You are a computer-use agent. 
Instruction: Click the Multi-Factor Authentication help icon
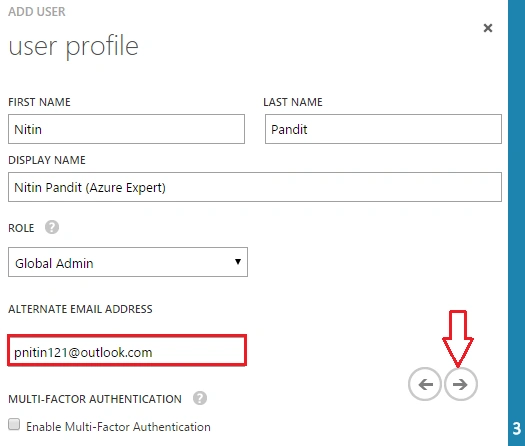point(200,398)
